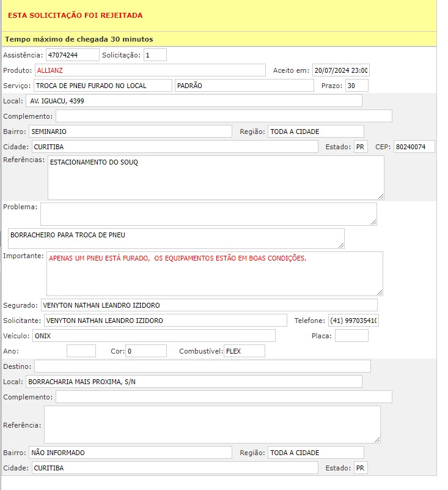Click the Aceito em date field

tap(340, 70)
